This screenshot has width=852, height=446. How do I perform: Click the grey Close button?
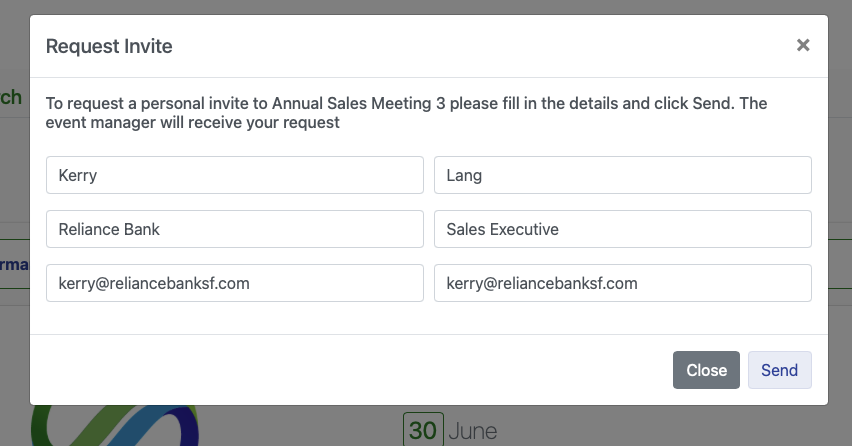(706, 370)
